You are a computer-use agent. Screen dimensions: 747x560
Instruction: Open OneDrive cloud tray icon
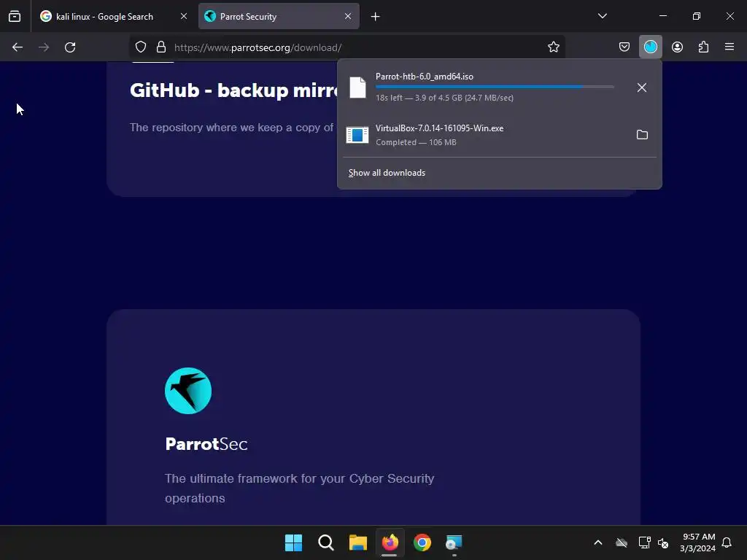[622, 542]
